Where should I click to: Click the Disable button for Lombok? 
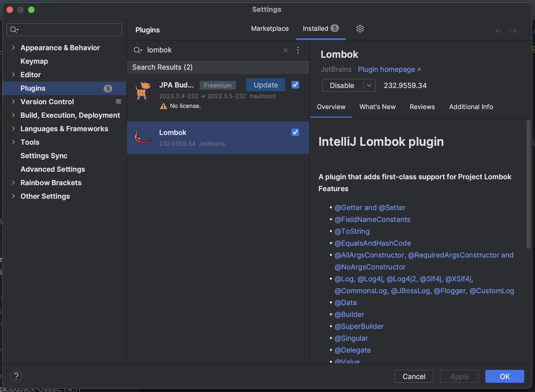[x=342, y=86]
